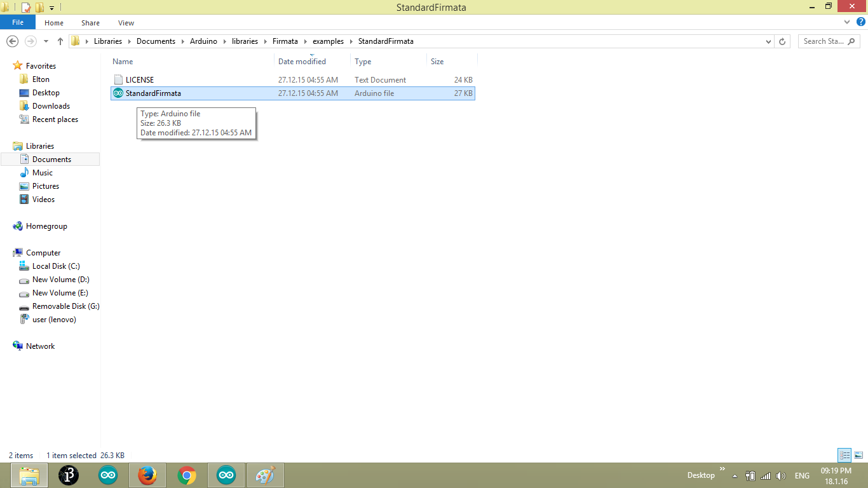Open the volume speaker tray icon
Screen dimensions: 868x488
click(x=781, y=475)
